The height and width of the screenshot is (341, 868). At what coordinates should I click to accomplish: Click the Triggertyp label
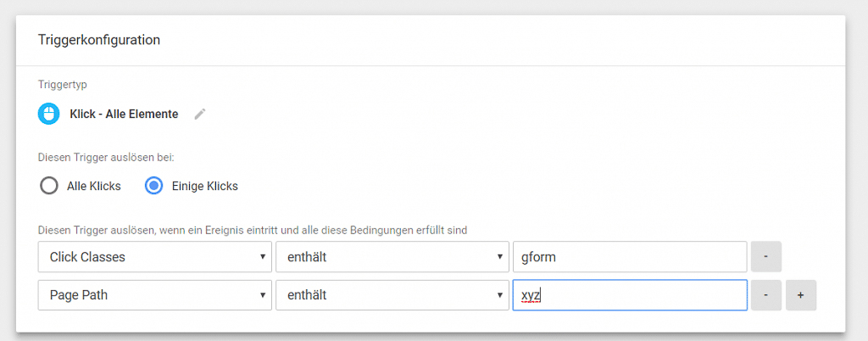pos(62,85)
